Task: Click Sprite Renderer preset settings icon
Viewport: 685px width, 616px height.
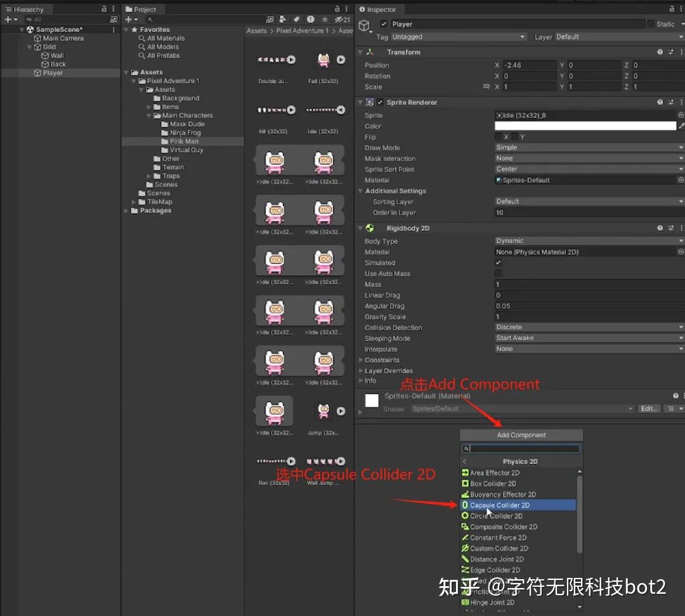Action: [670, 102]
